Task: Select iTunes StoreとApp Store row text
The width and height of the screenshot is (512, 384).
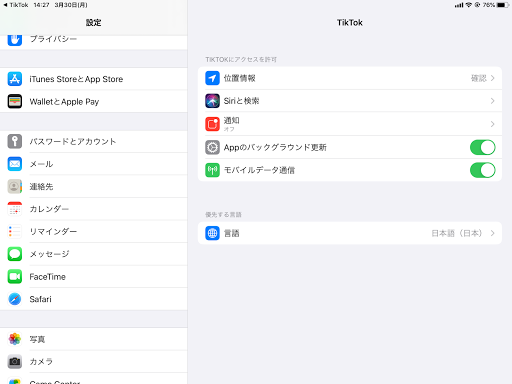Action: [x=76, y=79]
